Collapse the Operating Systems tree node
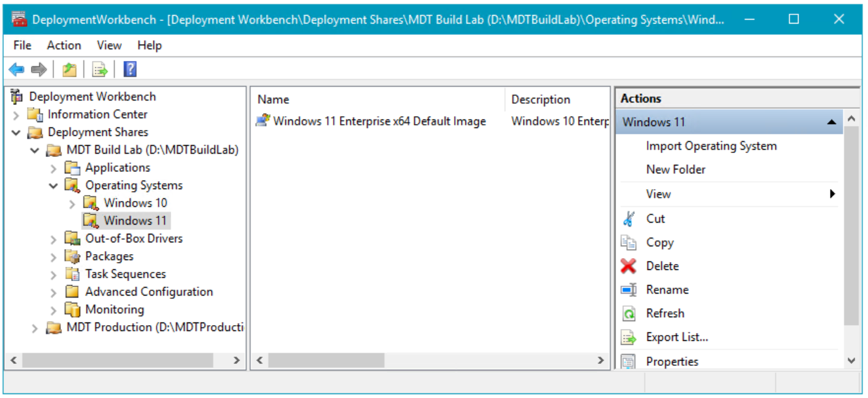 (x=54, y=186)
